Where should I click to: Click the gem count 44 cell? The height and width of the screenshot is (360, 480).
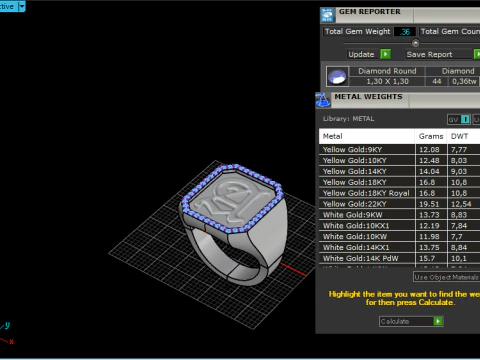(437, 81)
